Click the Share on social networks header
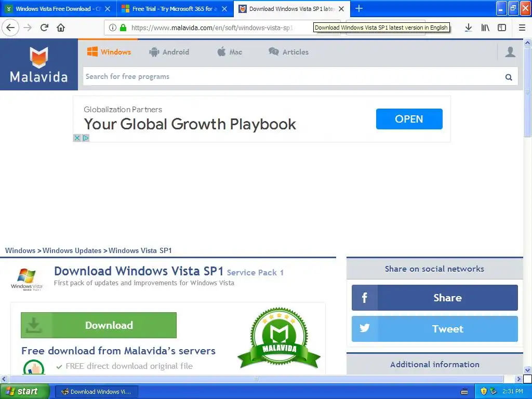Image resolution: width=532 pixels, height=399 pixels. (435, 269)
